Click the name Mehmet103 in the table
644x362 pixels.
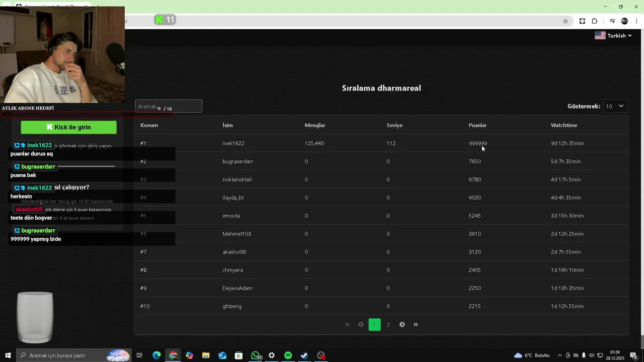pos(236,234)
